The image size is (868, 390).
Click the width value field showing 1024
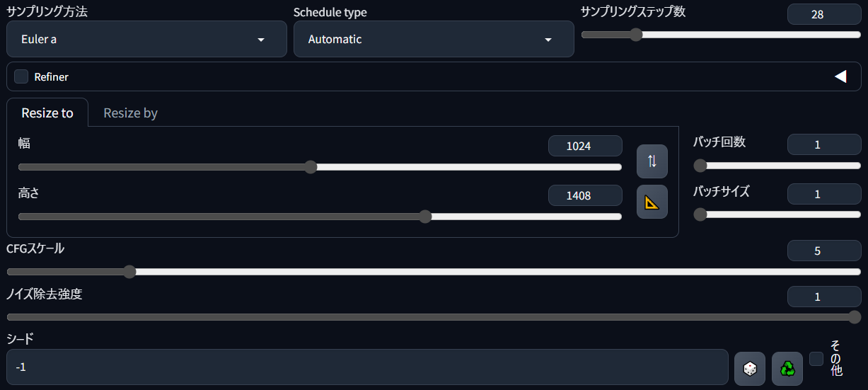point(585,146)
